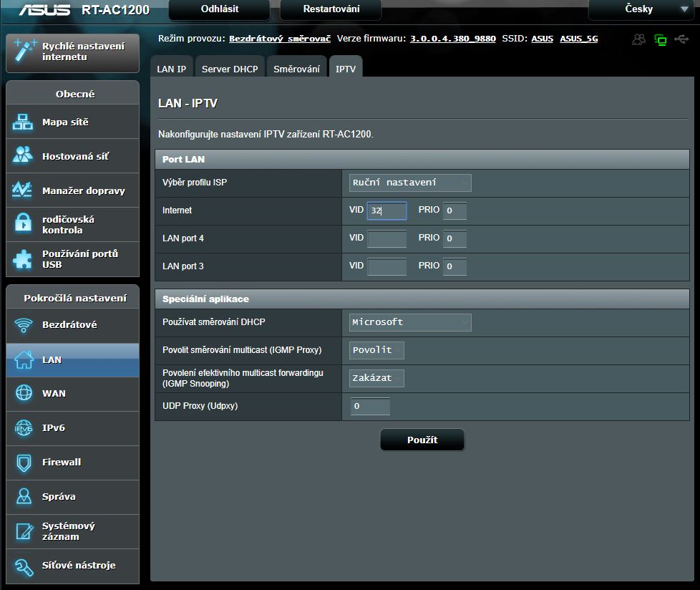
Task: Open Manažer dopravy in the sidebar
Action: pyautogui.click(x=73, y=190)
